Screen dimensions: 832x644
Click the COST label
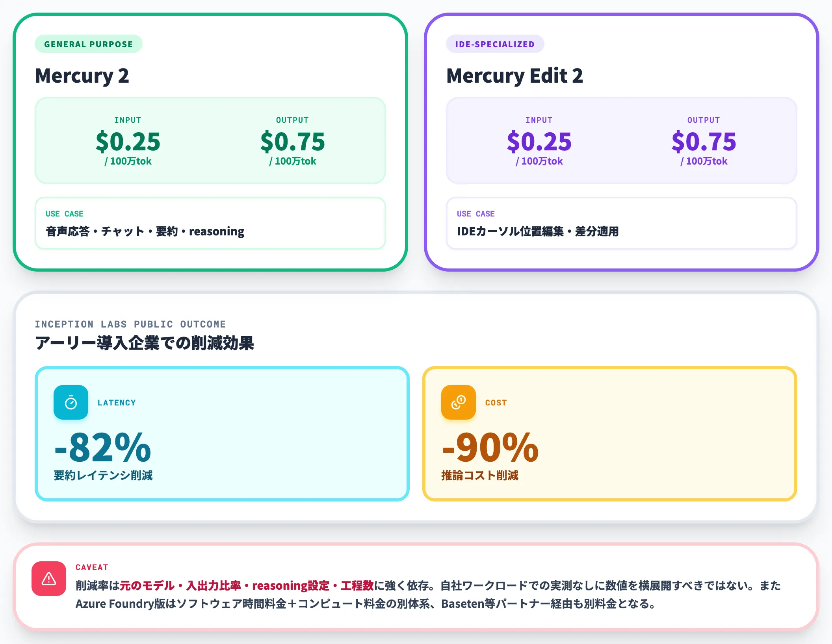tap(496, 403)
